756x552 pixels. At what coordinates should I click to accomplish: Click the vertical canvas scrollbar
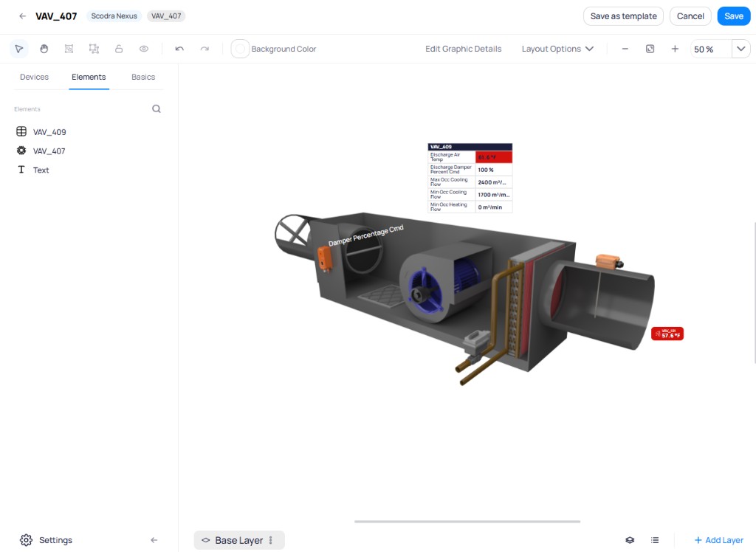coord(755,292)
